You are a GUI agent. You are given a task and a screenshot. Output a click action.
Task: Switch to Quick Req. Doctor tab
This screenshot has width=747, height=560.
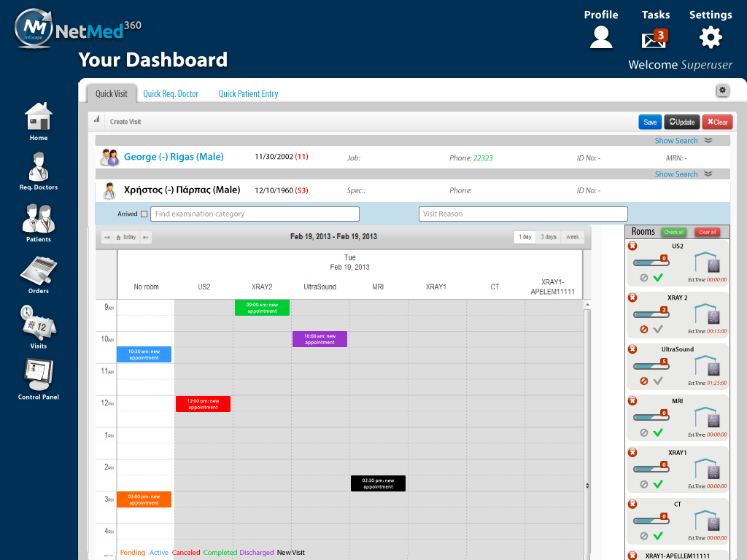[171, 94]
